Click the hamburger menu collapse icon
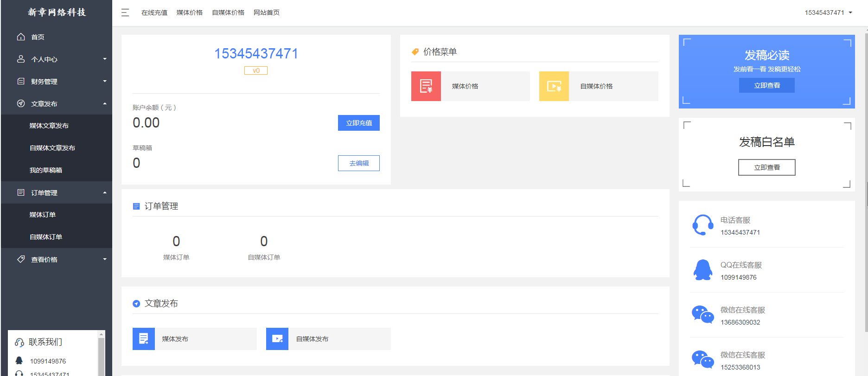 [125, 13]
